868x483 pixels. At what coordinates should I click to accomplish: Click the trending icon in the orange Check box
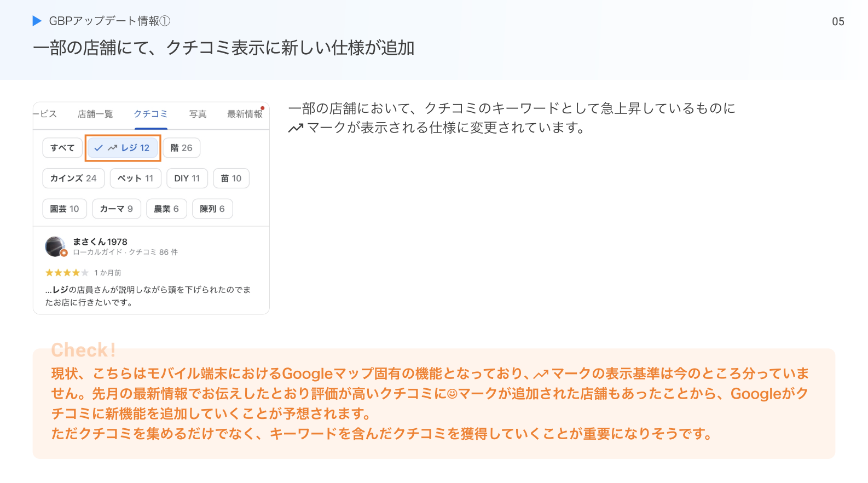click(541, 375)
